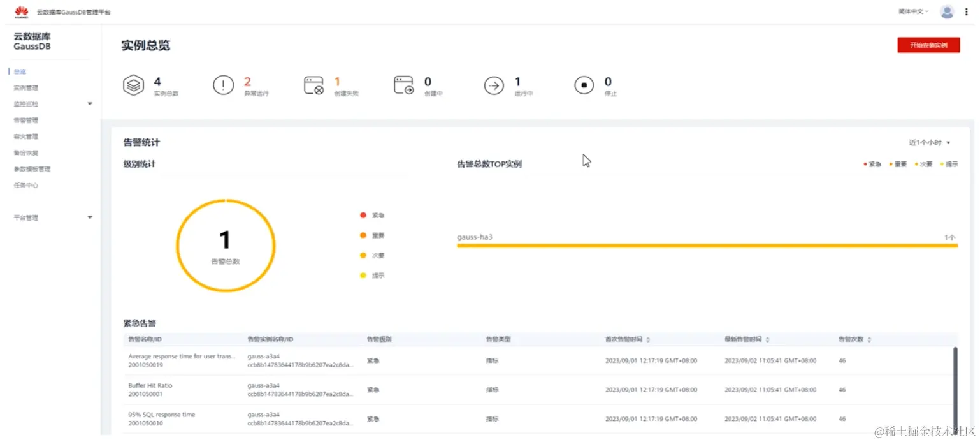Toggle 紧急 in the donut chart legend
This screenshot has height=442, width=980.
[x=373, y=216]
